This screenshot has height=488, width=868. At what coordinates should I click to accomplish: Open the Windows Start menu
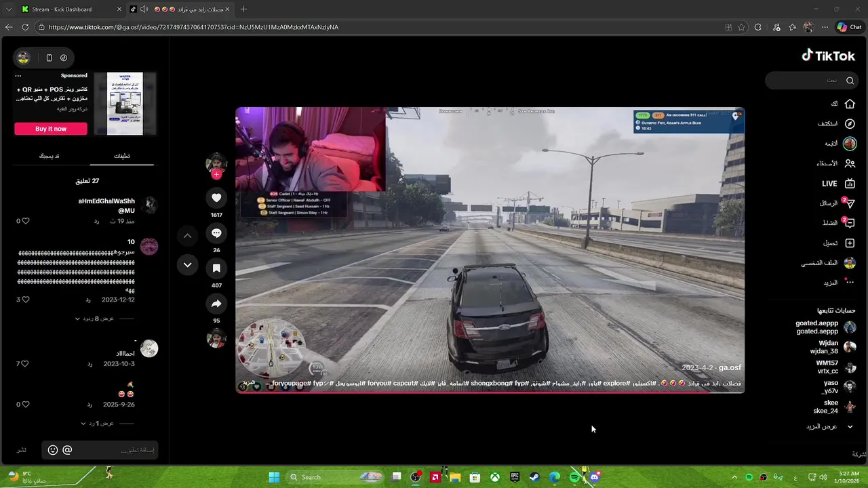pos(274,477)
